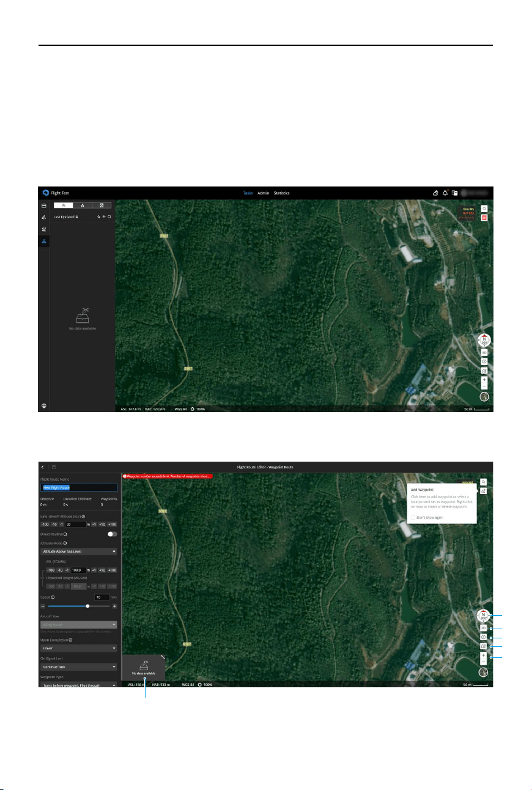Check the Don't show again box

pyautogui.click(x=414, y=517)
